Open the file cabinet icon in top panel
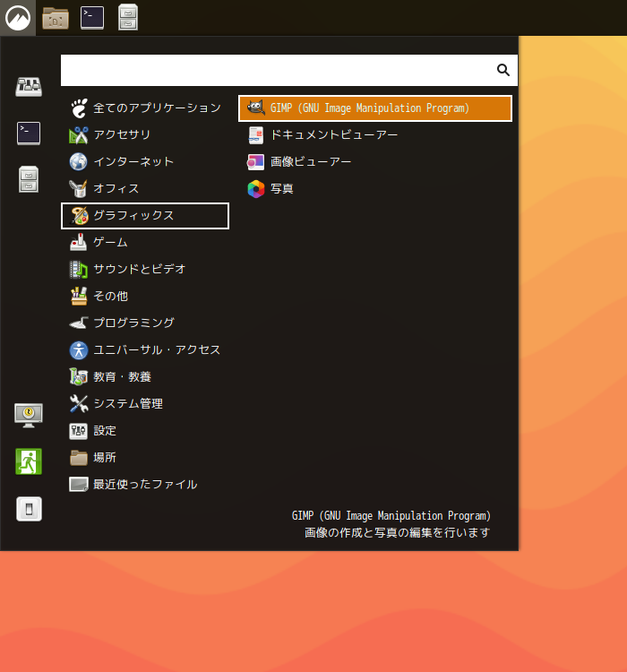The height and width of the screenshot is (672, 627). tap(128, 18)
